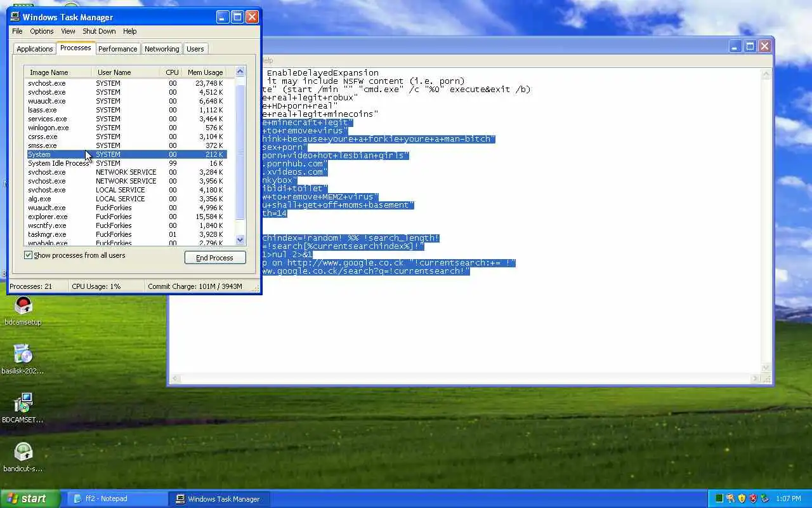Viewport: 812px width, 508px height.
Task: Select the Processes tab
Action: [x=75, y=48]
